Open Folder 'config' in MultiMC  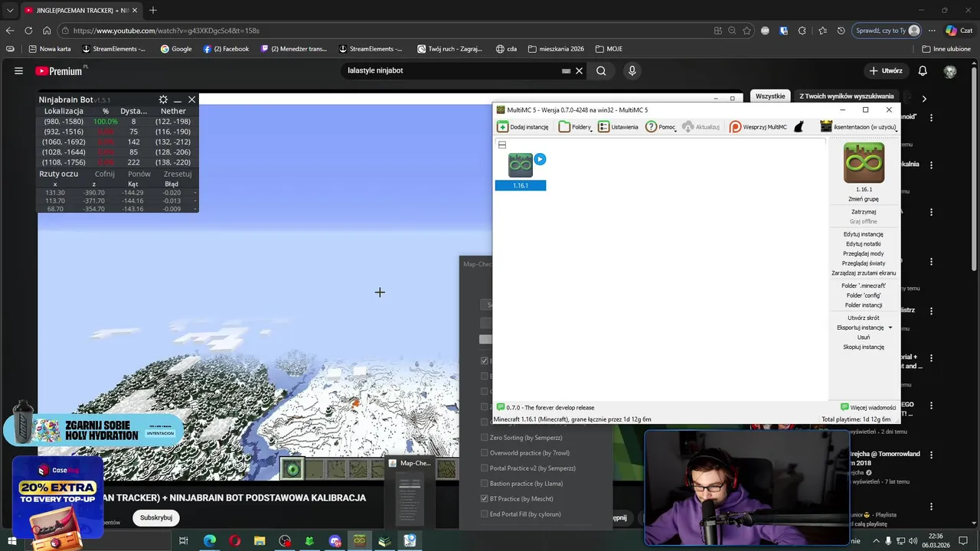pos(864,295)
